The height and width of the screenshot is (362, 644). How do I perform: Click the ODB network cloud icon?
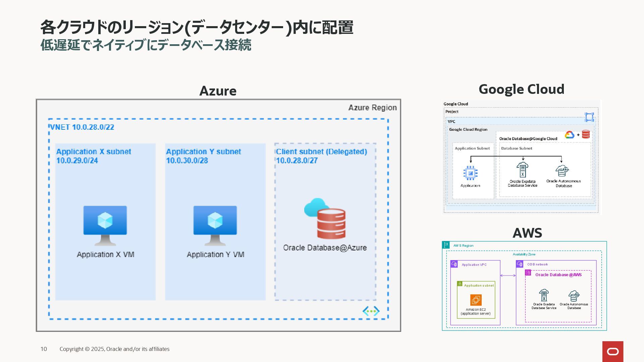tap(520, 264)
